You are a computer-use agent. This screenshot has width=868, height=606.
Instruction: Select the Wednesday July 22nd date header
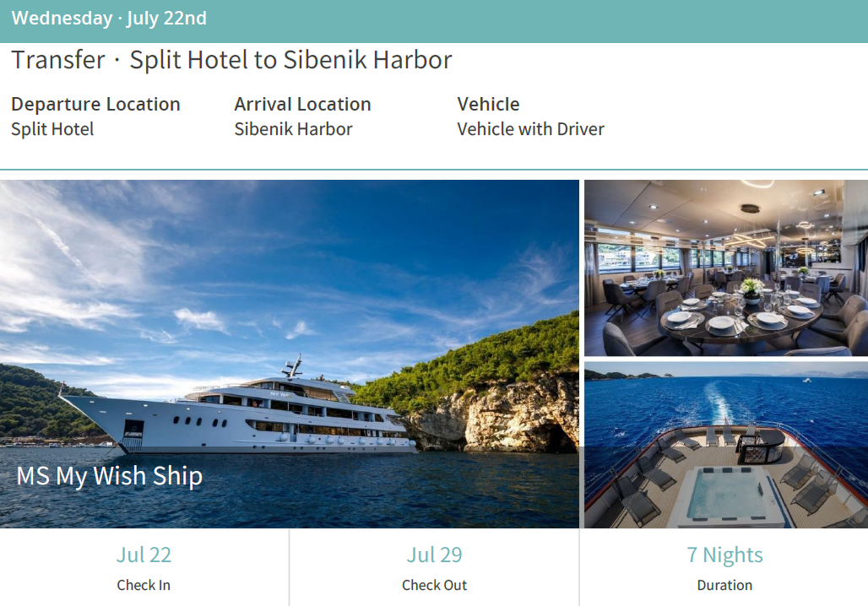109,19
